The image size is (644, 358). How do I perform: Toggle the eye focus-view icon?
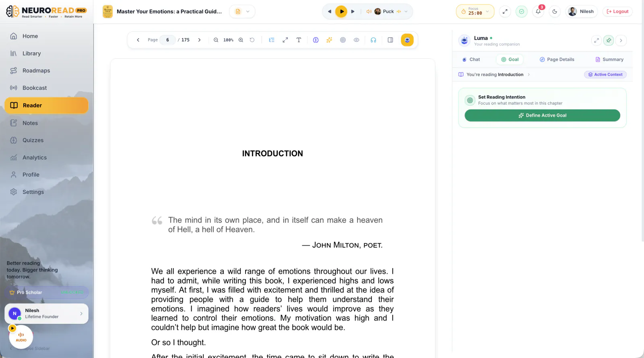(x=356, y=40)
